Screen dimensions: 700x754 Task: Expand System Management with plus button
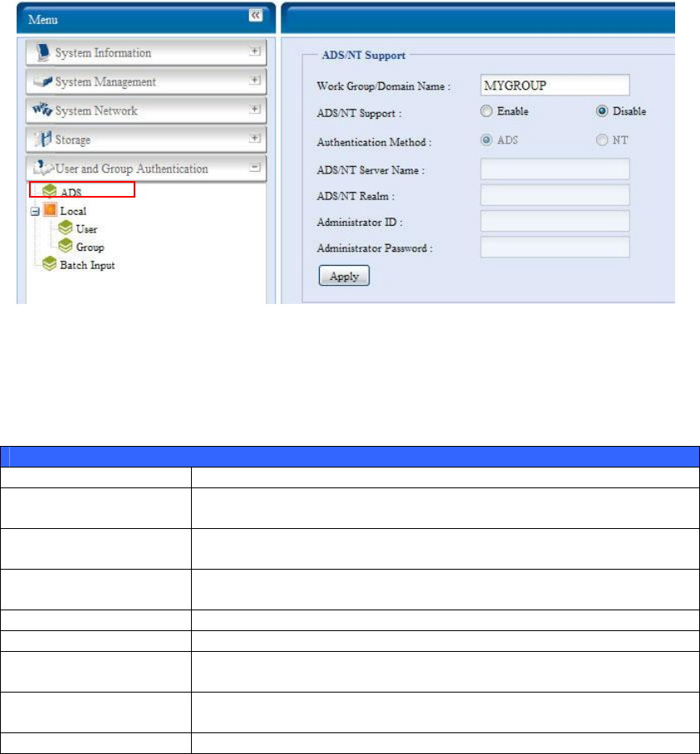255,80
